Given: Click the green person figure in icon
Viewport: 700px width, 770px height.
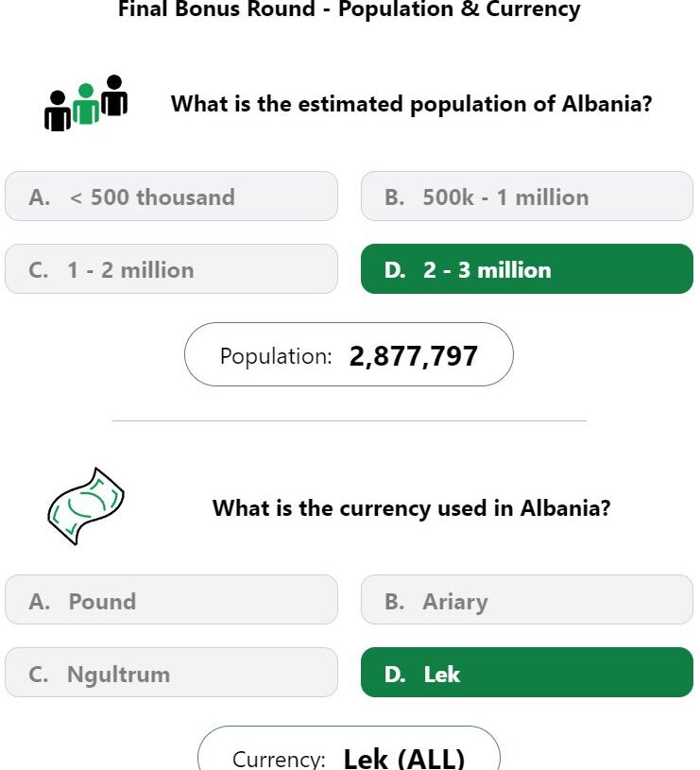Looking at the screenshot, I should (86, 104).
